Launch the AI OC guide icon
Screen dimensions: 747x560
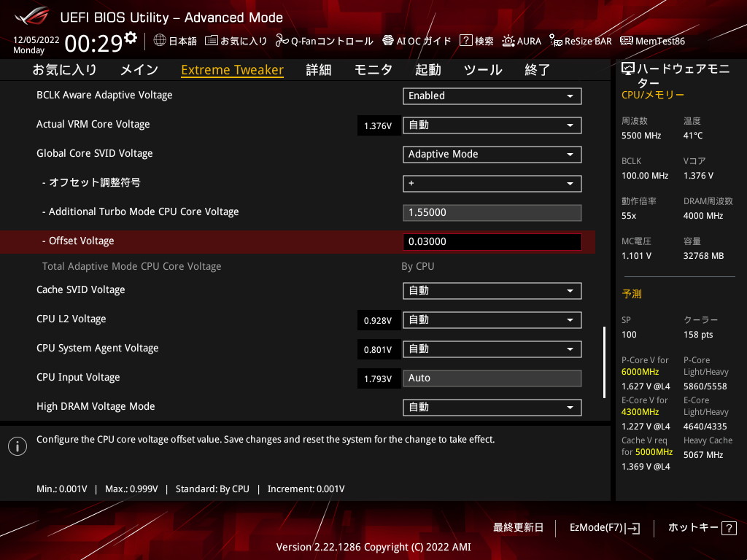click(388, 41)
